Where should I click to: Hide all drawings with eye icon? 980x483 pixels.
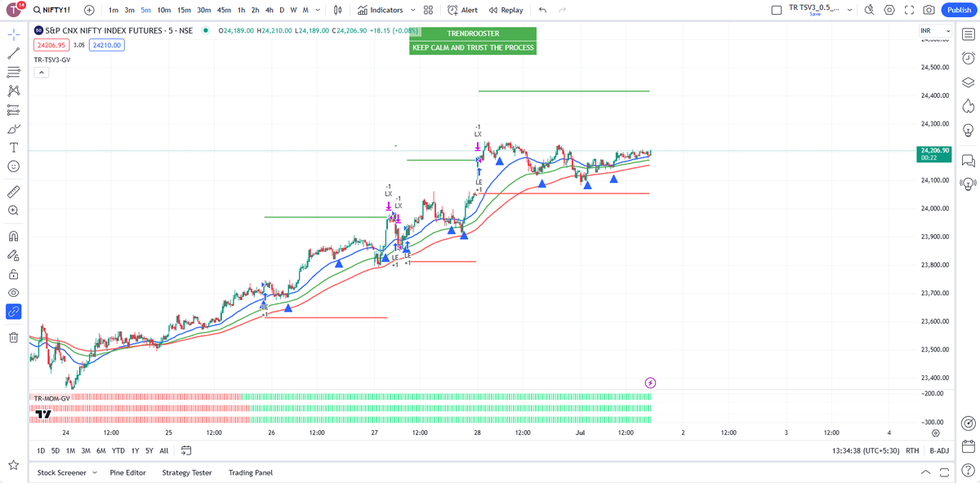point(14,293)
